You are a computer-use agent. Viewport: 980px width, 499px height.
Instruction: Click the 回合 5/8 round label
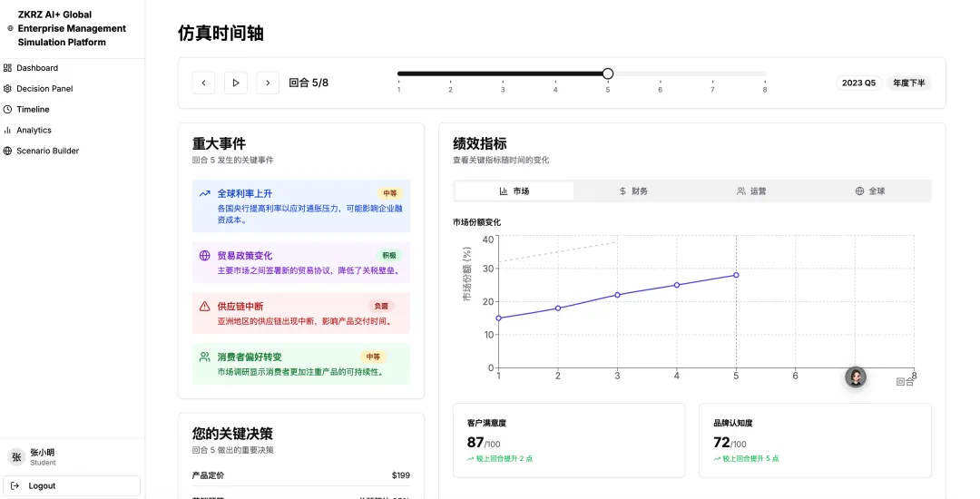point(309,83)
